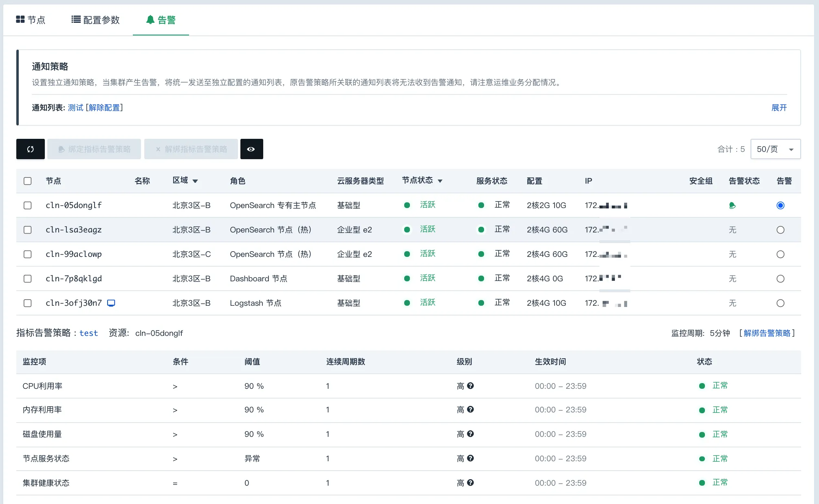Image resolution: width=819 pixels, height=504 pixels.
Task: Click the bind icon on 绑定指标告警策略 button
Action: (x=62, y=149)
